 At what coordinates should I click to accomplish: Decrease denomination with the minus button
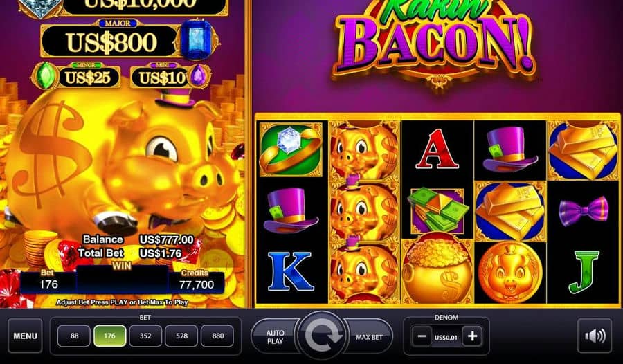point(422,336)
